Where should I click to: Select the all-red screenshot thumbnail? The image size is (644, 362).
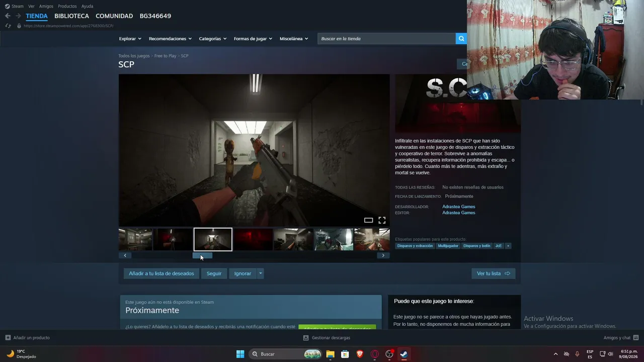(253, 239)
